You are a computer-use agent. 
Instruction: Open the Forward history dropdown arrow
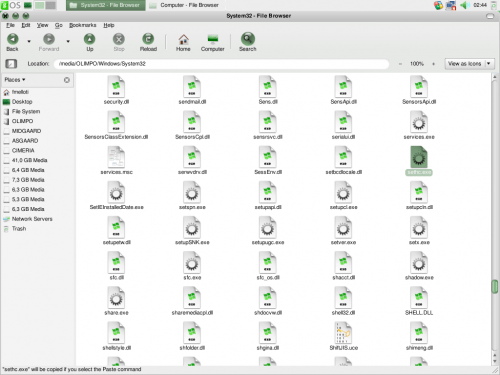point(68,41)
